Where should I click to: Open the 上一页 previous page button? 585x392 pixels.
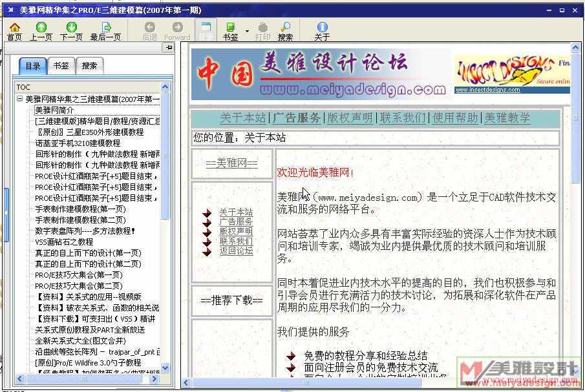point(41,31)
